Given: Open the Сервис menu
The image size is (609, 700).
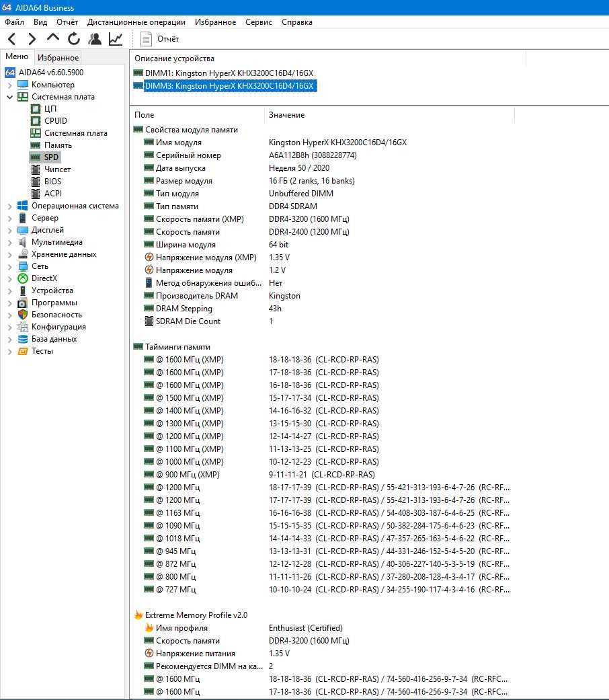Looking at the screenshot, I should click(x=258, y=22).
